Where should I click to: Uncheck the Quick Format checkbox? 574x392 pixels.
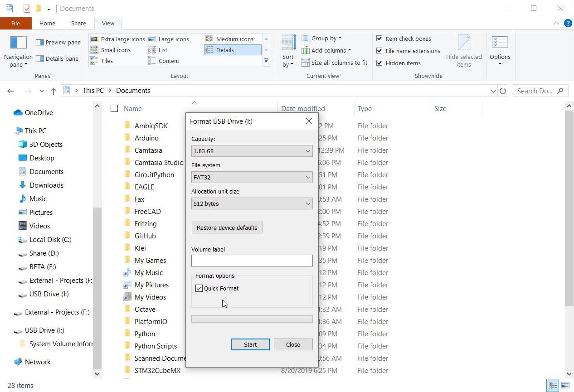click(x=199, y=288)
